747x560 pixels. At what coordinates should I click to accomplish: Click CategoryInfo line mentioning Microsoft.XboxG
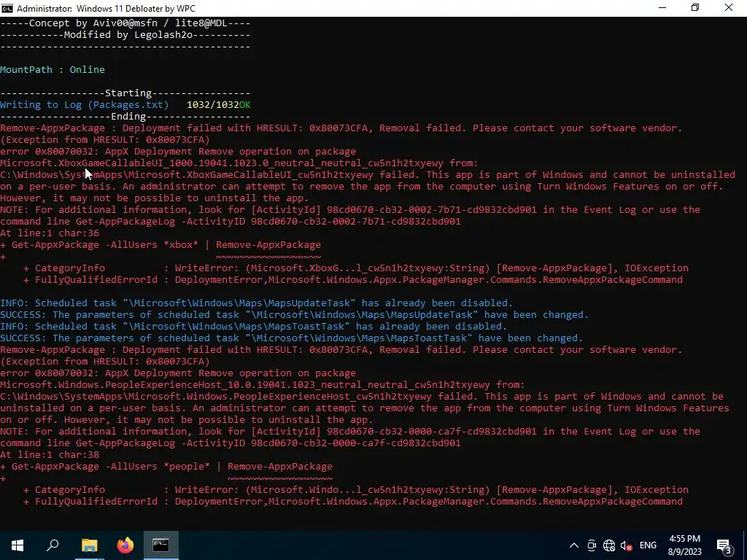(356, 268)
